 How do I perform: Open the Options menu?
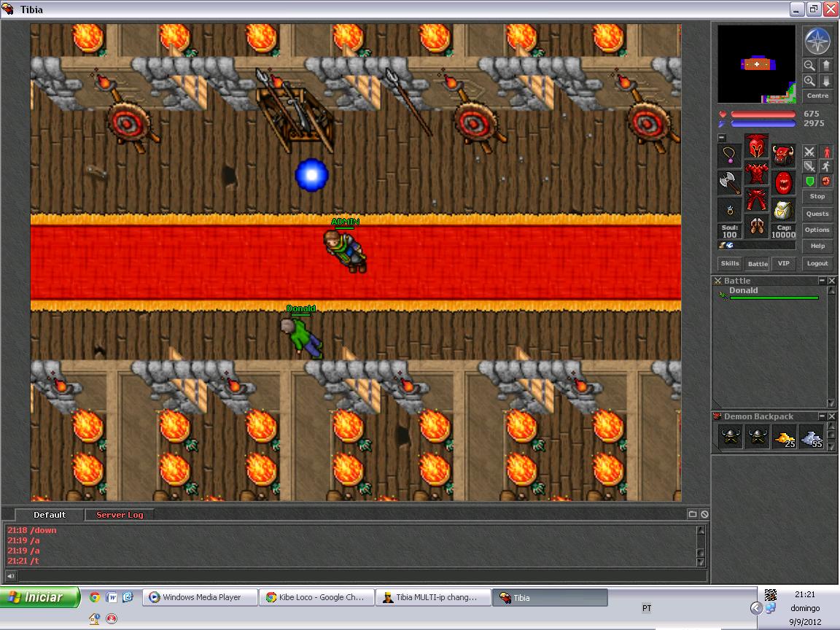[817, 230]
